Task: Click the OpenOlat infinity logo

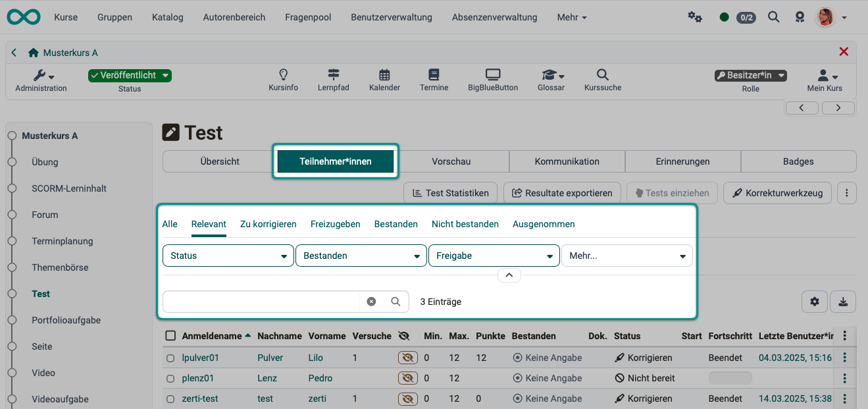Action: [x=23, y=17]
